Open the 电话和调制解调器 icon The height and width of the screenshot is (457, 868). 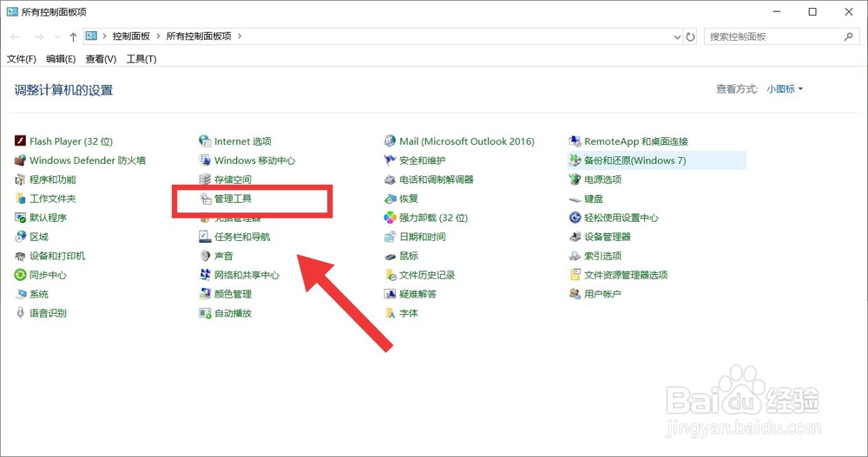391,180
